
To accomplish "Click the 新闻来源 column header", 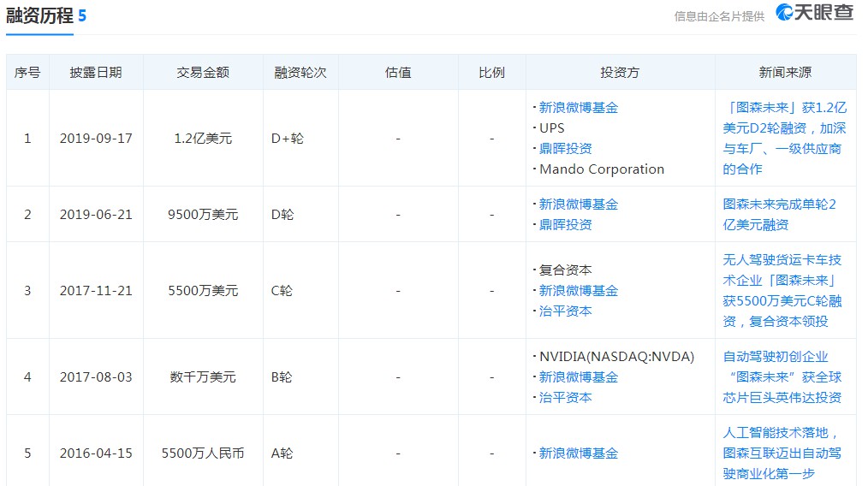I will [785, 73].
